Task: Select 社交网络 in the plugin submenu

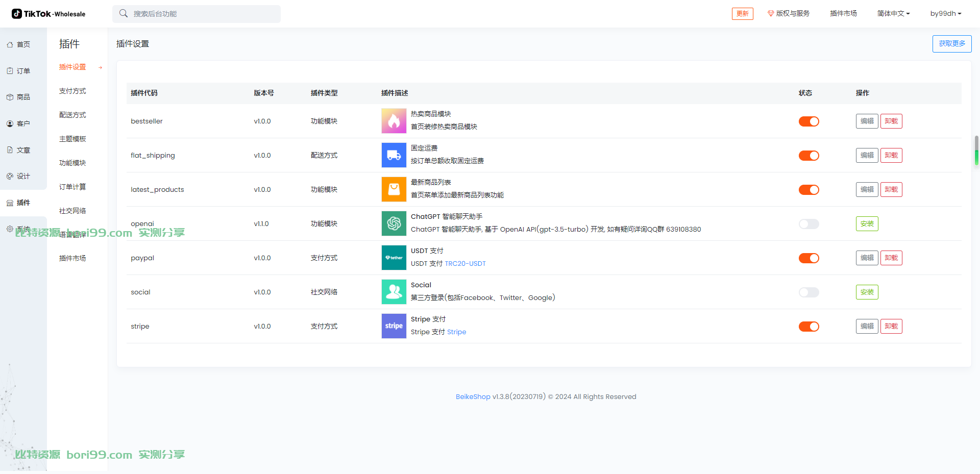Action: tap(72, 211)
